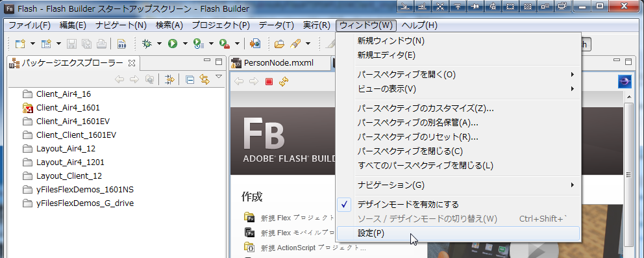Open the Profile icon dropdown arrow
This screenshot has width=644, height=258.
(211, 44)
